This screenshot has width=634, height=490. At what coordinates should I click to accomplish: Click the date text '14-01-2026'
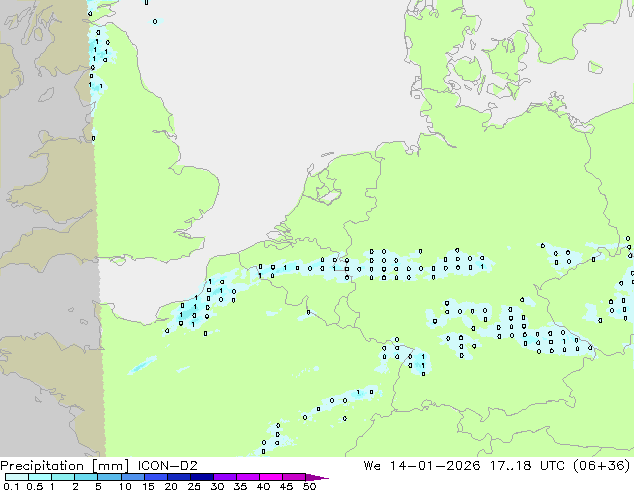coord(435,466)
